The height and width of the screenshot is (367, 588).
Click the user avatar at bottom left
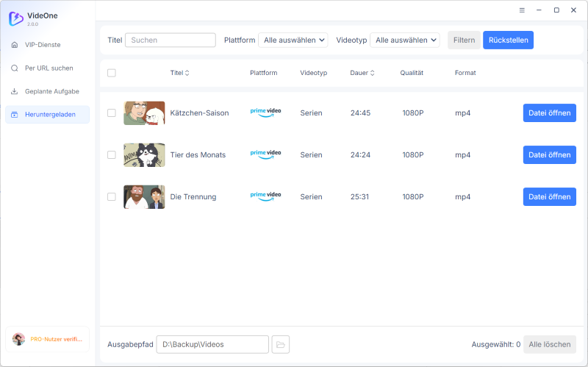coord(18,339)
